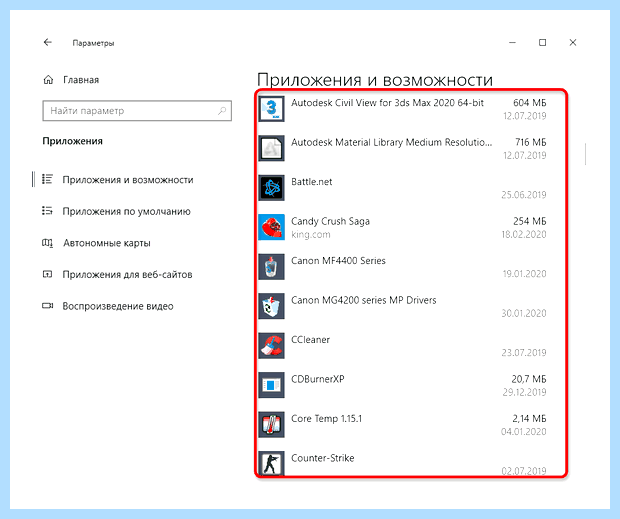Screen dimensions: 620x519
Task: Select the Candy Crush Saga name
Action: (330, 221)
